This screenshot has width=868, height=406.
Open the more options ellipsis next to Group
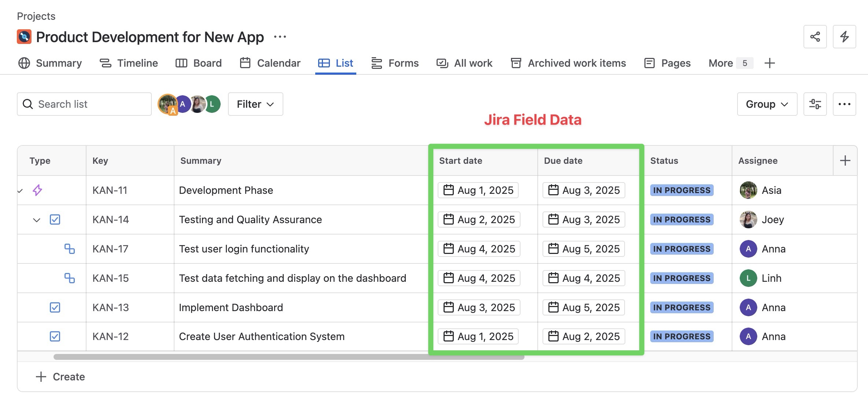[x=845, y=104]
